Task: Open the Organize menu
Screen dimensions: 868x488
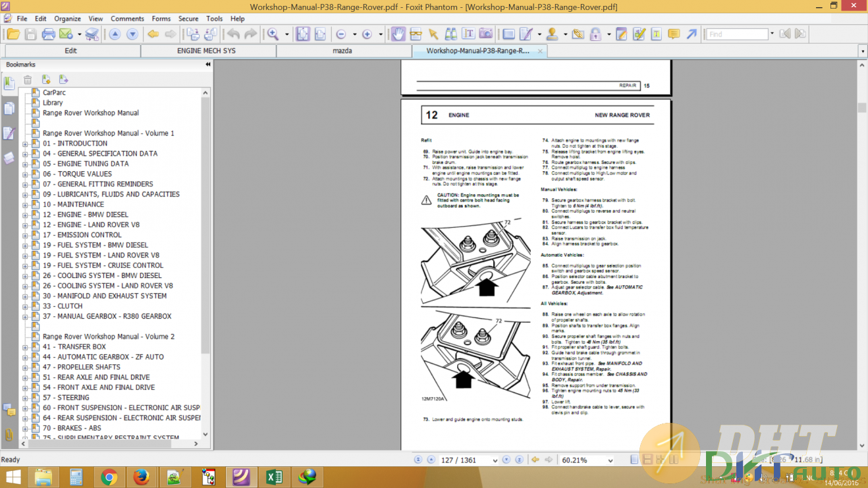Action: [x=67, y=18]
